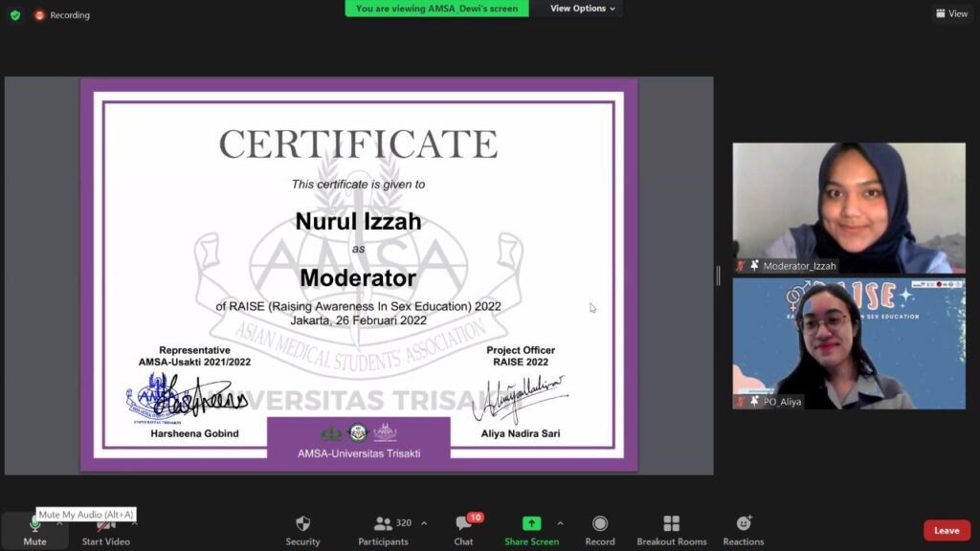Image resolution: width=980 pixels, height=551 pixels.
Task: Select the Moderator_Izzah video thumbnail
Action: pos(849,208)
